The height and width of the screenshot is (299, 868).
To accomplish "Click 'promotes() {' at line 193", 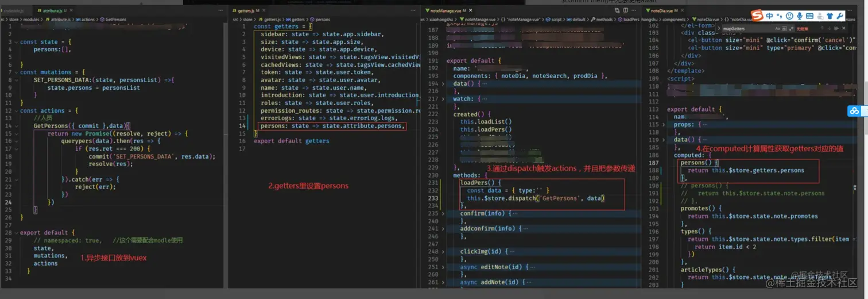I will point(701,208).
